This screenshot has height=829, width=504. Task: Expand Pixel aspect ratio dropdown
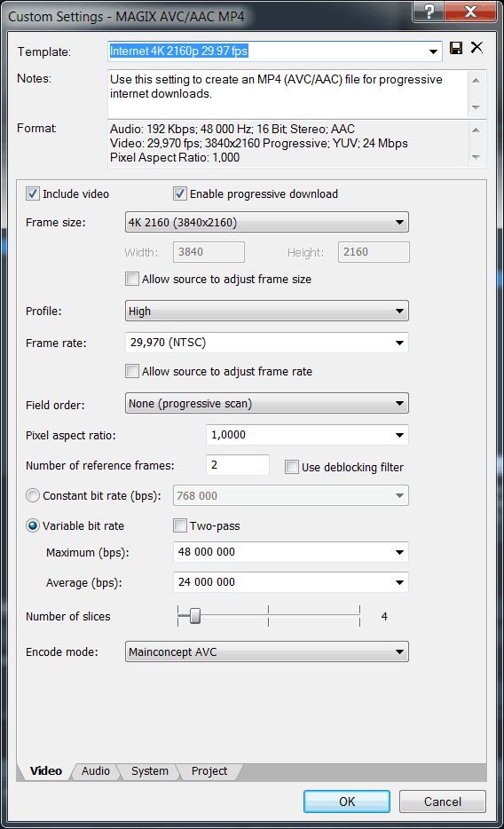click(399, 435)
